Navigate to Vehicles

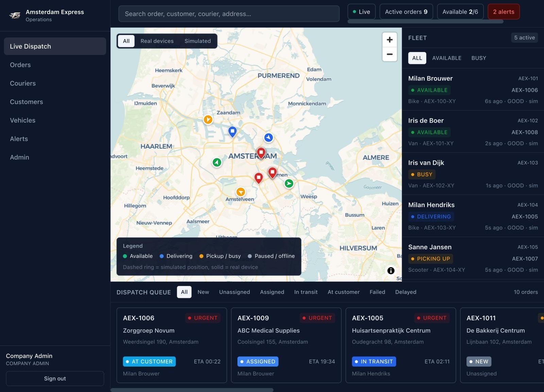[55, 120]
